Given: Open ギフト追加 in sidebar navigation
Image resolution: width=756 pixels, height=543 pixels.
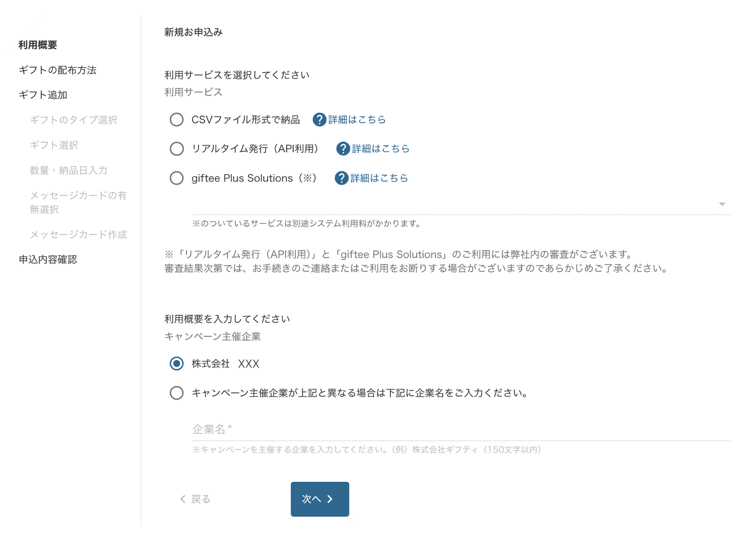Looking at the screenshot, I should pyautogui.click(x=43, y=95).
